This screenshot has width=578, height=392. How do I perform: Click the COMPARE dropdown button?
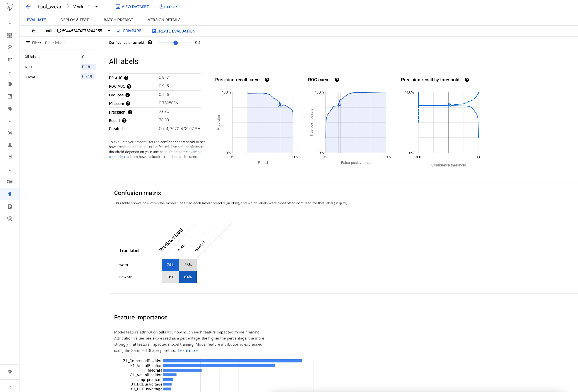coord(129,31)
